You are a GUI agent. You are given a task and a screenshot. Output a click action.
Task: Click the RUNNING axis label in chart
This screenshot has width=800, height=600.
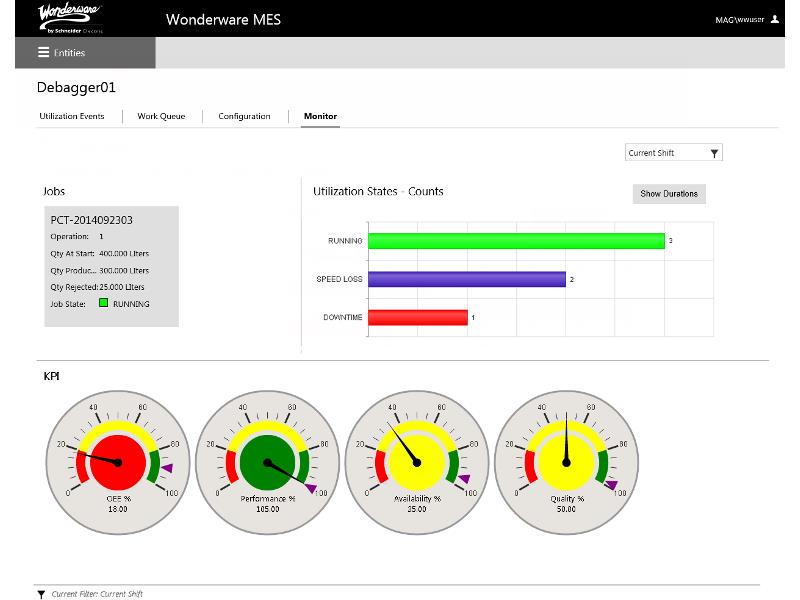click(x=345, y=241)
